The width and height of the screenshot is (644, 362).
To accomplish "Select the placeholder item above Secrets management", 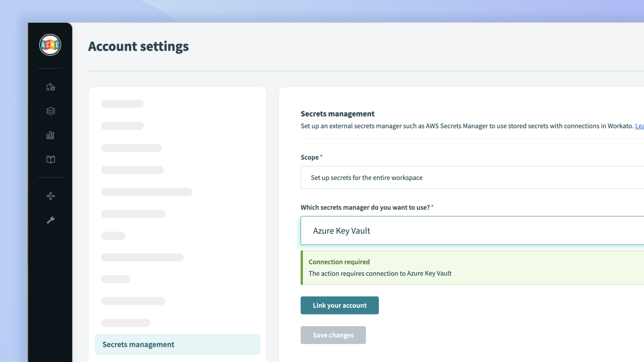I will [125, 322].
